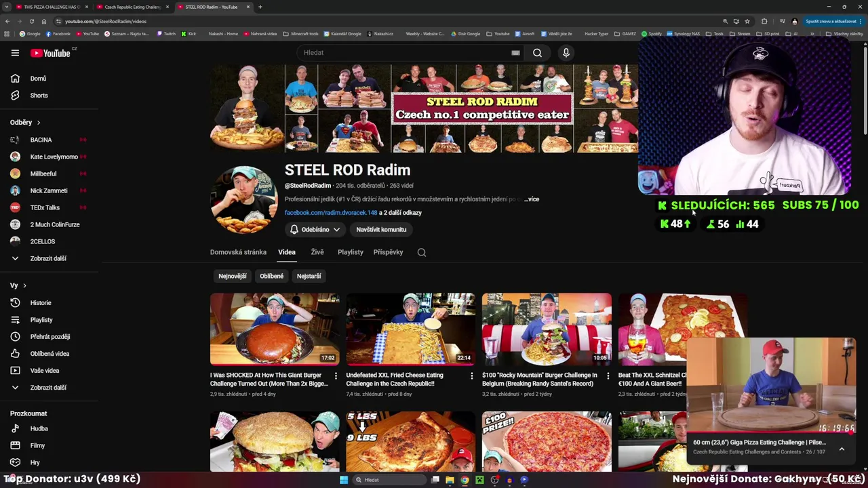Click the browser address bar URL
Viewport: 868px width, 488px height.
click(x=105, y=21)
